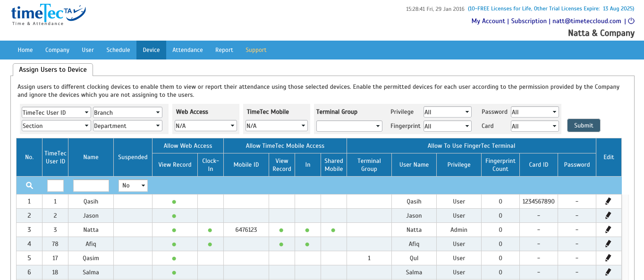Open the Device menu
Viewport: 644px width, 280px height.
pyautogui.click(x=151, y=50)
